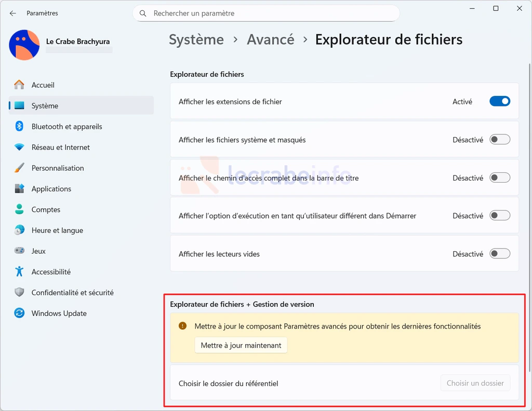Click the Windows Update sync icon
This screenshot has height=411, width=532.
click(x=19, y=313)
